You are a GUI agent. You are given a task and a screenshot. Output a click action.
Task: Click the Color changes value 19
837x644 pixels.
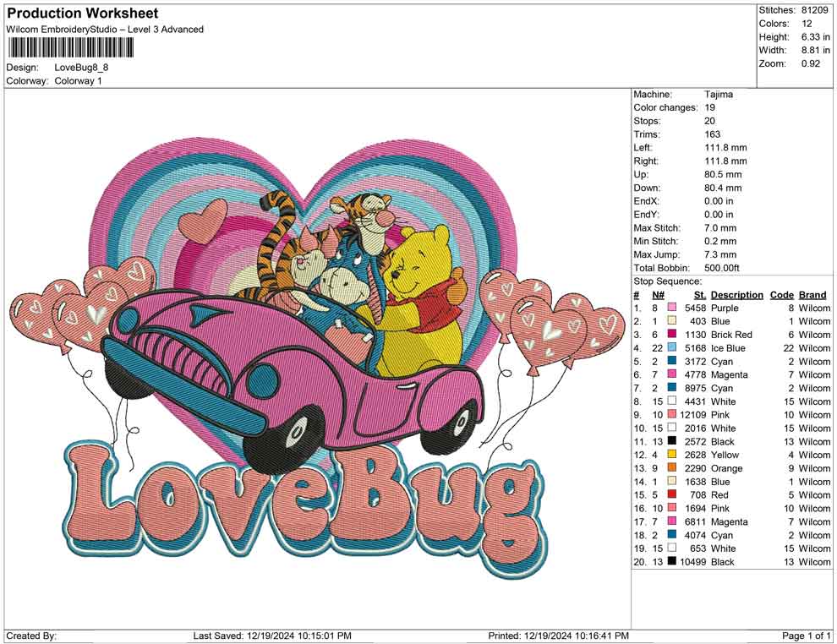[x=709, y=107]
